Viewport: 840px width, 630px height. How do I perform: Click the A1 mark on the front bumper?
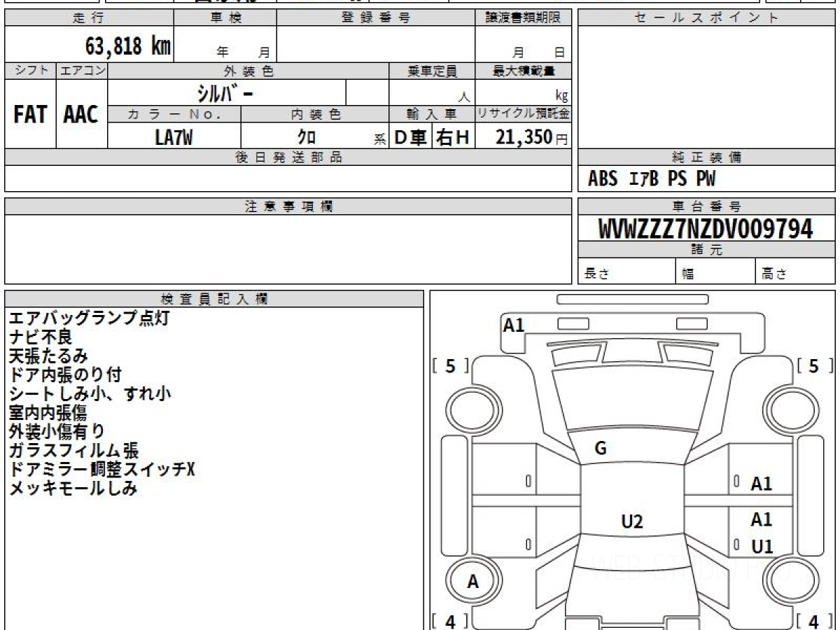[x=514, y=325]
